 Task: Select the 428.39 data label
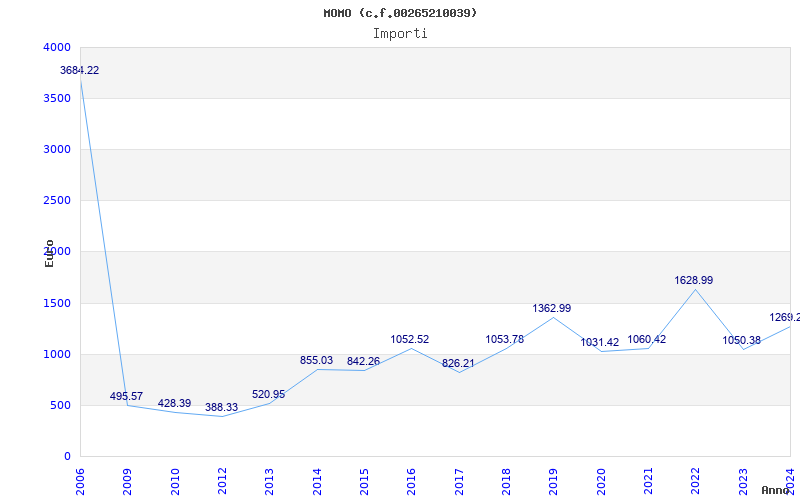tap(174, 404)
